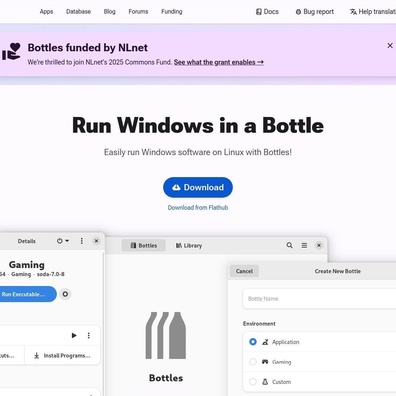Go to the Blog page
The image size is (396, 396).
(109, 12)
